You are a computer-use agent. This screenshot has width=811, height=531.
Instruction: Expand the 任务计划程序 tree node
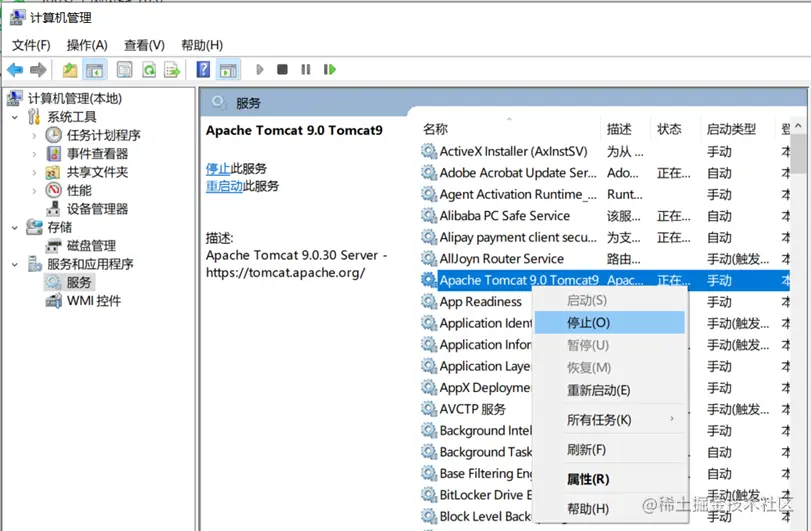[x=34, y=136]
